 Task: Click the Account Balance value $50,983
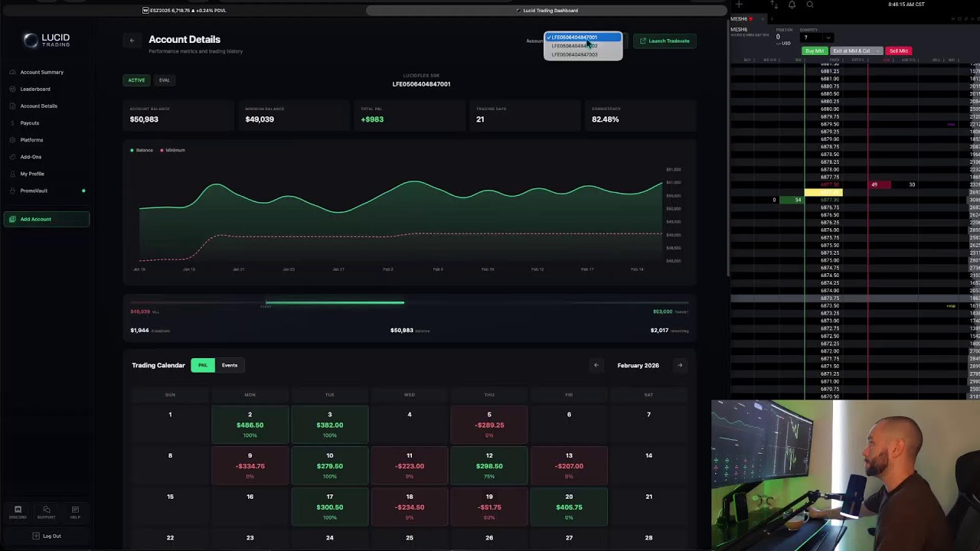[x=144, y=119]
